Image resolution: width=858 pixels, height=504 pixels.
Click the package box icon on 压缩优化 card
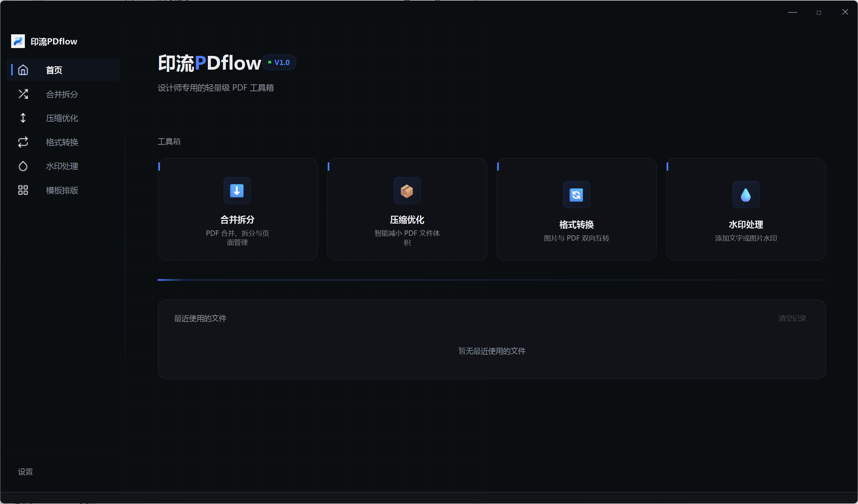coord(407,191)
